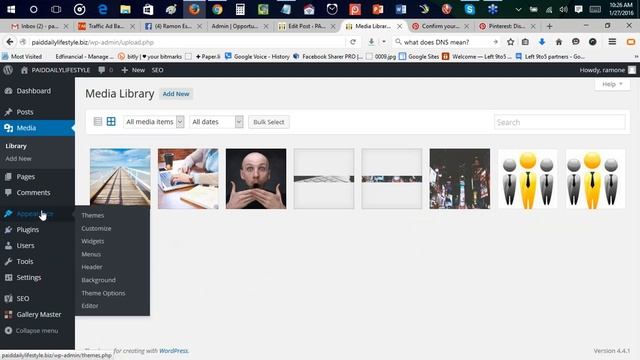
Task: Open the Firefox hamburger menu
Action: pos(612,42)
